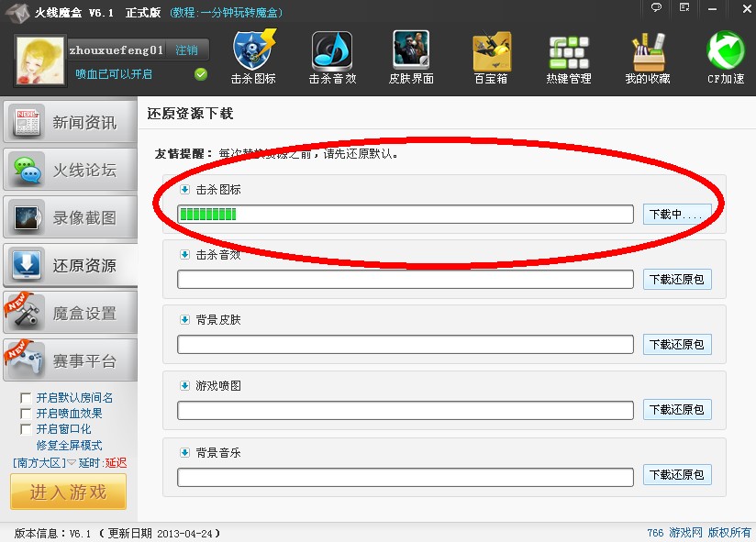The height and width of the screenshot is (542, 756).
Task: Open 魔盒设置 settings tab
Action: click(71, 313)
